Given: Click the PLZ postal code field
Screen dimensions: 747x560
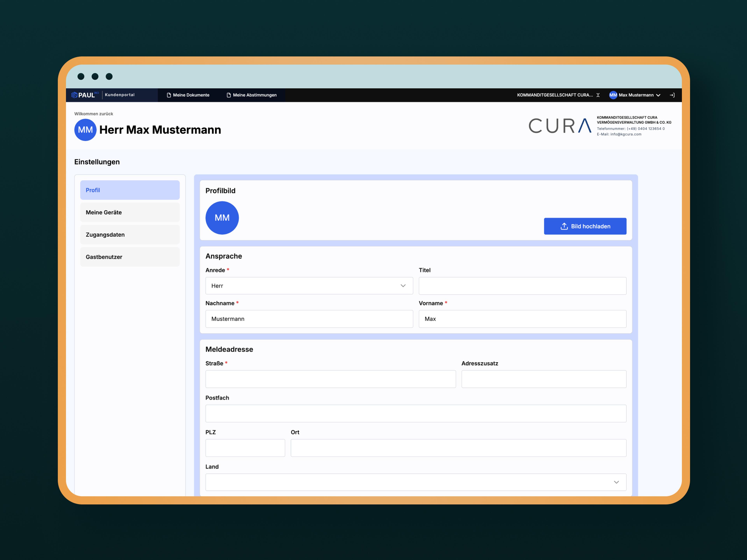Looking at the screenshot, I should [x=245, y=448].
